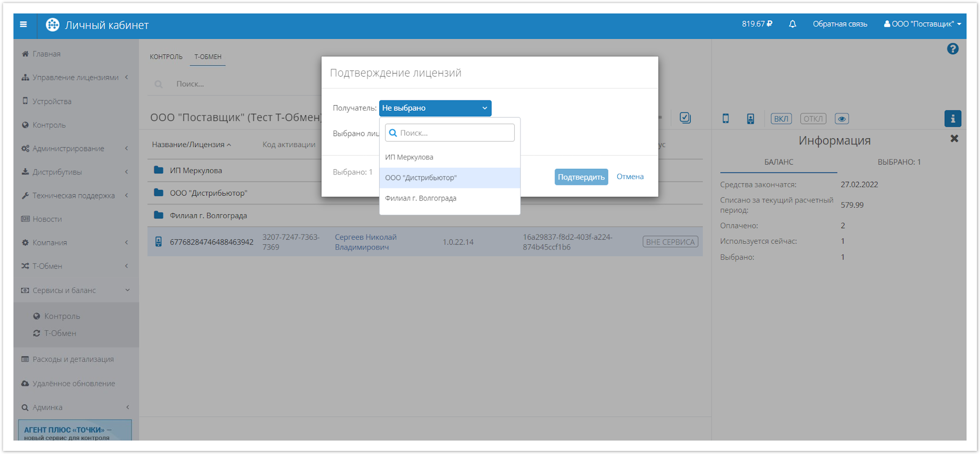Select ООО "Дистрибьютор" from recipient list
The width and height of the screenshot is (980, 454).
(449, 178)
